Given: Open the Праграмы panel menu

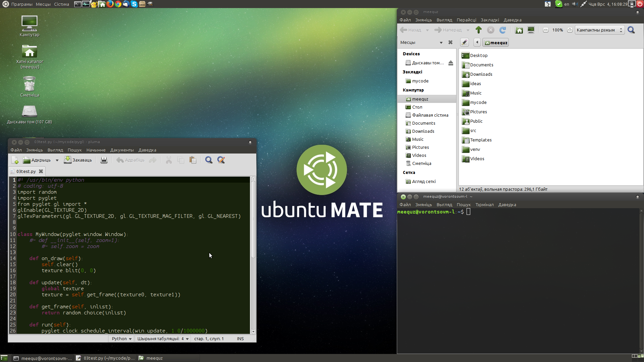Looking at the screenshot, I should coord(22,4).
